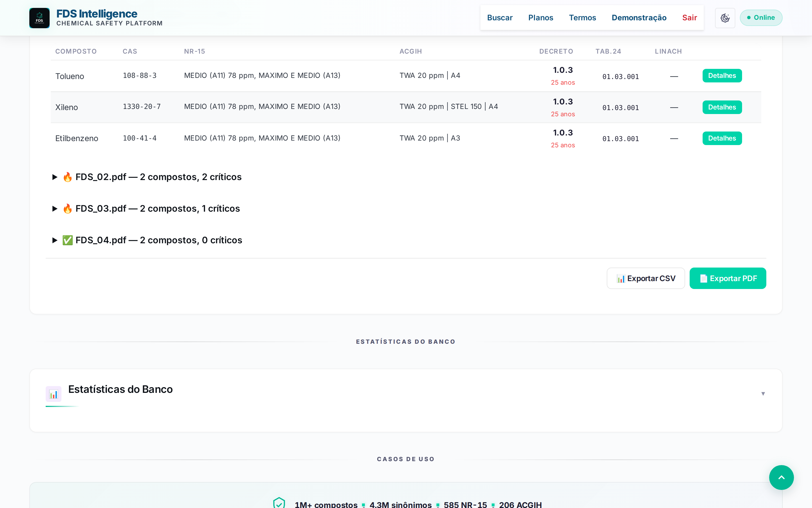812x508 pixels.
Task: Click the DECRETO column header
Action: (556, 51)
